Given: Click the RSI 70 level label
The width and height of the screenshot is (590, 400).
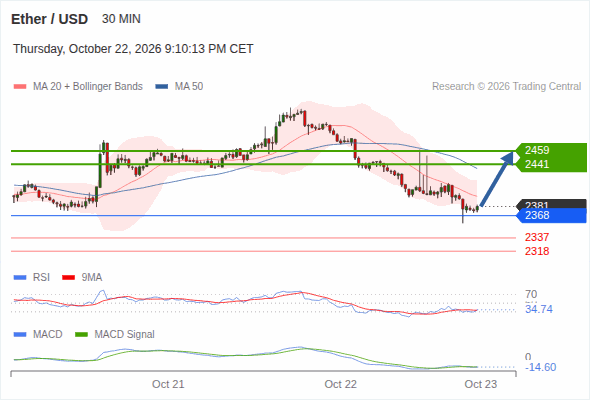Looking at the screenshot, I should point(531,294).
